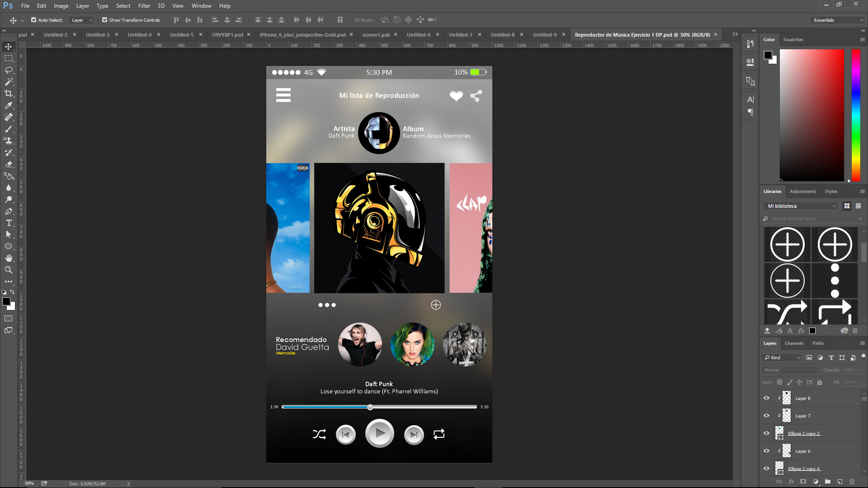Select the Eyedropper tool
Viewport: 868px width, 488px height.
[9, 105]
